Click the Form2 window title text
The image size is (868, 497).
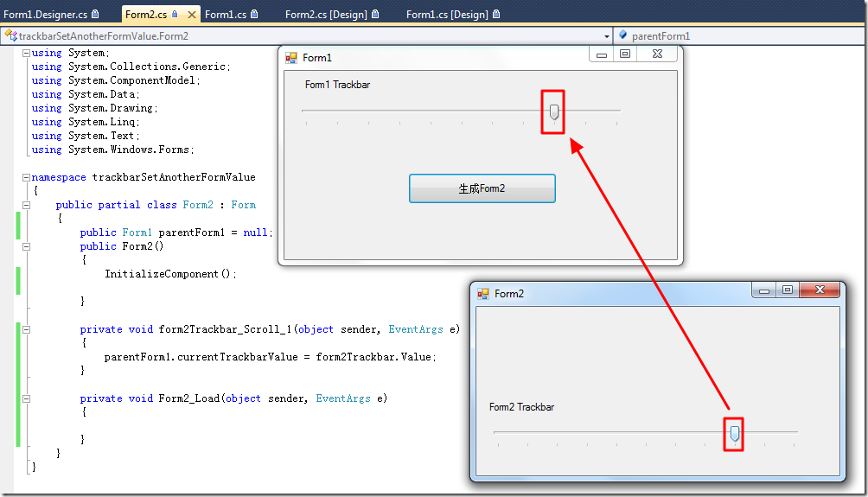click(509, 294)
